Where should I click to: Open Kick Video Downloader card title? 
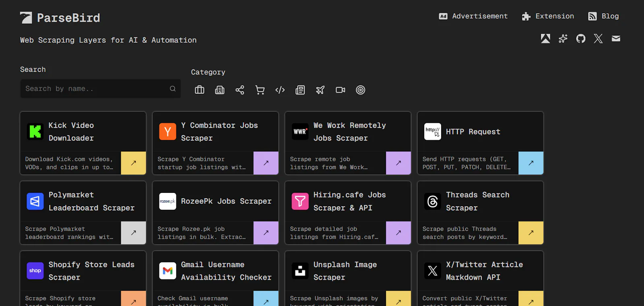(x=71, y=132)
